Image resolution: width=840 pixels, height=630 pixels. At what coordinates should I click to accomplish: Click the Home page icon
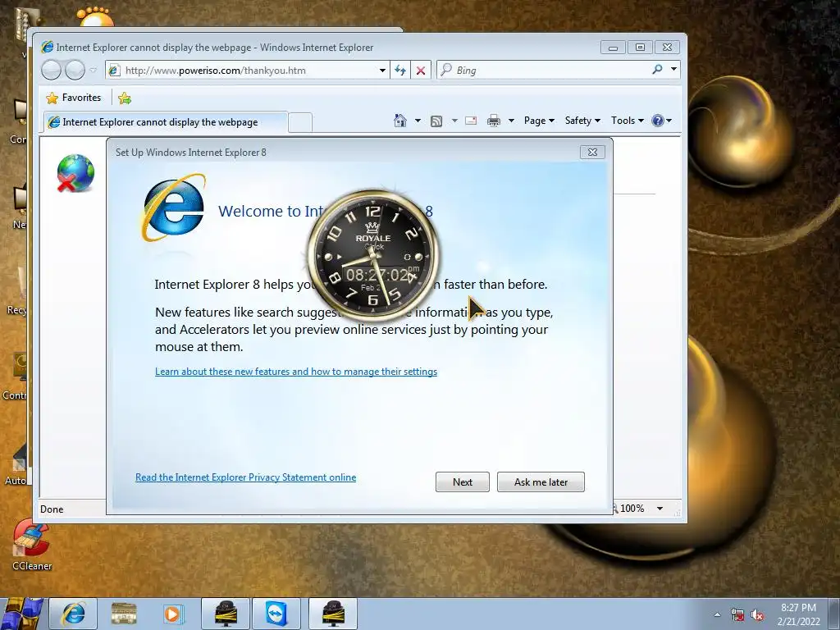coord(400,121)
